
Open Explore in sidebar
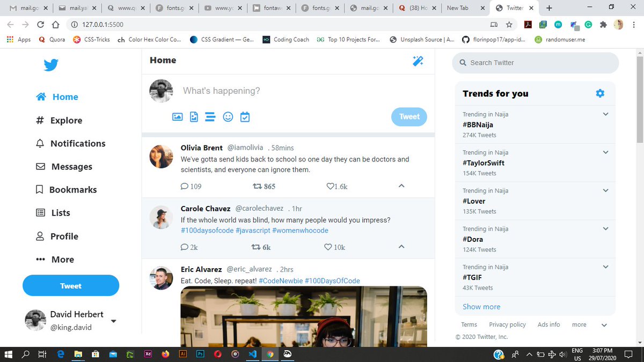[x=58, y=121]
